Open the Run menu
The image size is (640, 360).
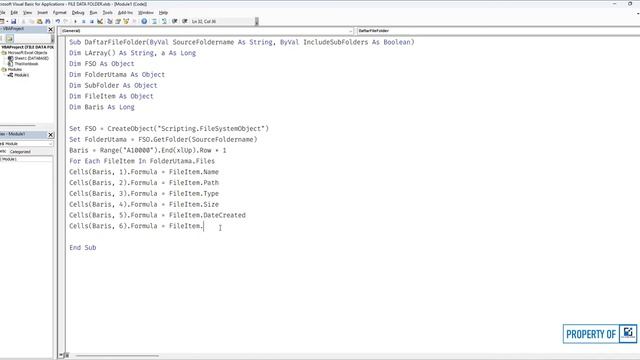[x=93, y=13]
